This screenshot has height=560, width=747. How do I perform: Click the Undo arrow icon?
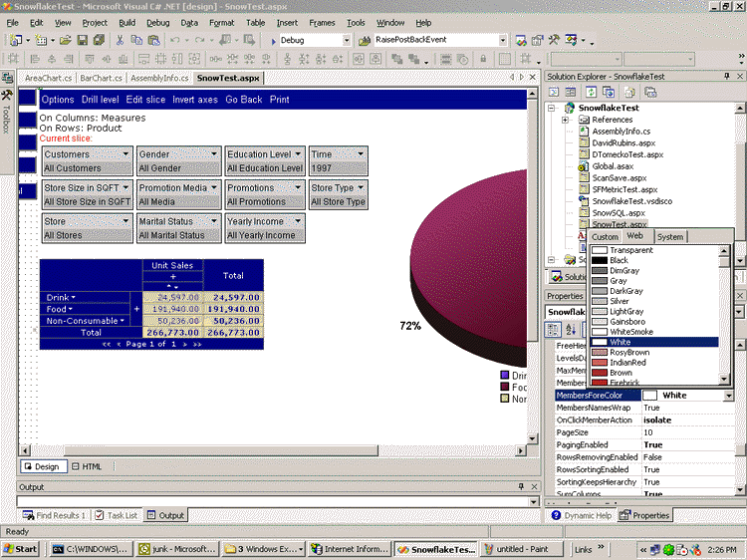175,41
